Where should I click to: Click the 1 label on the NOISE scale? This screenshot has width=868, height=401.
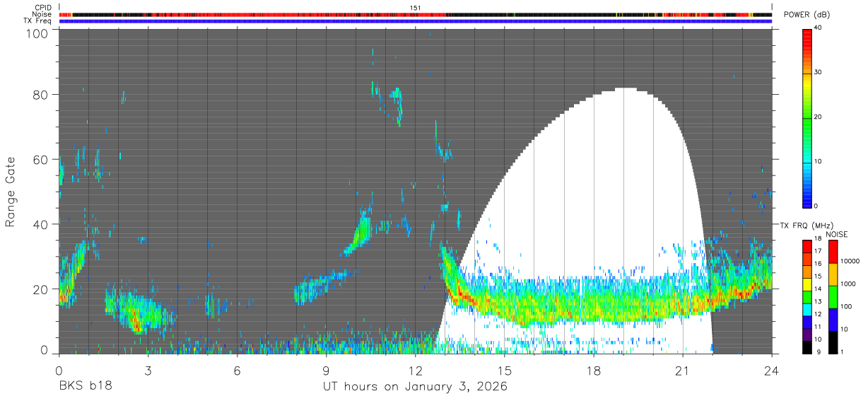[x=842, y=351]
